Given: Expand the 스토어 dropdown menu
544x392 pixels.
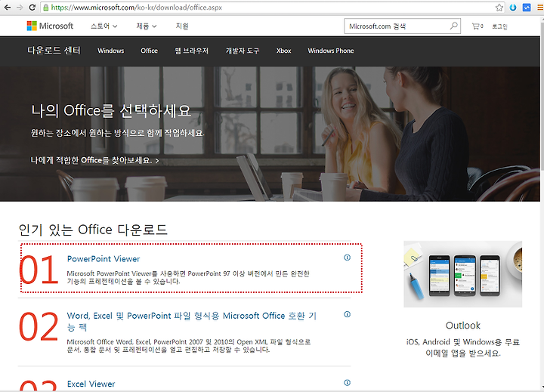Looking at the screenshot, I should point(104,26).
